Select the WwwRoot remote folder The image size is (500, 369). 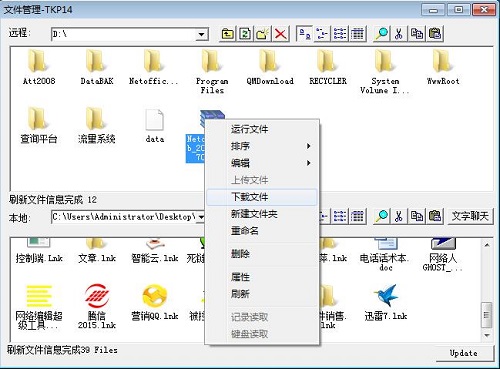pyautogui.click(x=443, y=67)
